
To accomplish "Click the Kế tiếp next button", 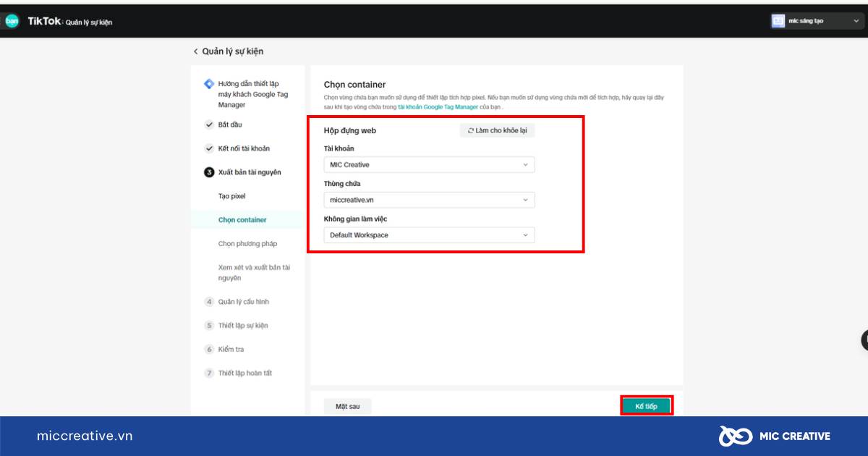I will [x=646, y=406].
